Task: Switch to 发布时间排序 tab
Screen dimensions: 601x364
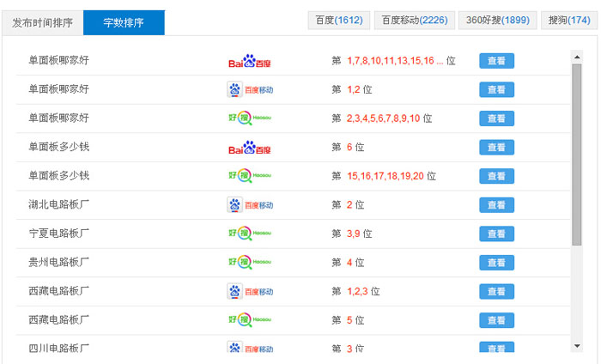Action: click(43, 23)
